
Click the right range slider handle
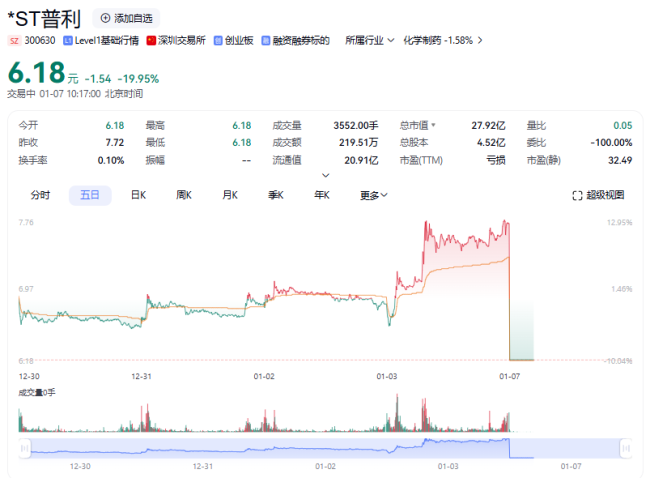(626, 448)
